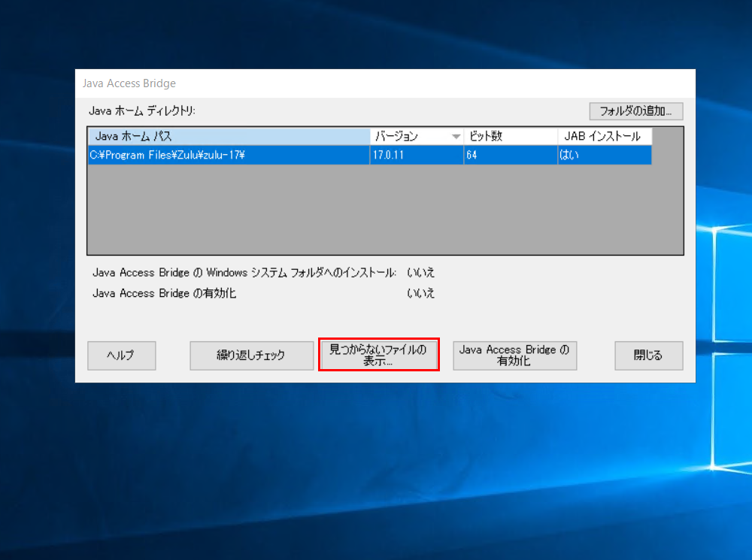Viewport: 752px width, 560px height.
Task: Sort by JAB インストール column header
Action: coord(605,136)
